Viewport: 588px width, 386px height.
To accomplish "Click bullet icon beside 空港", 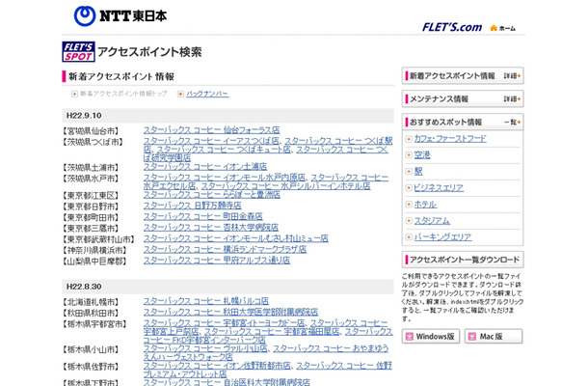I will coord(409,155).
